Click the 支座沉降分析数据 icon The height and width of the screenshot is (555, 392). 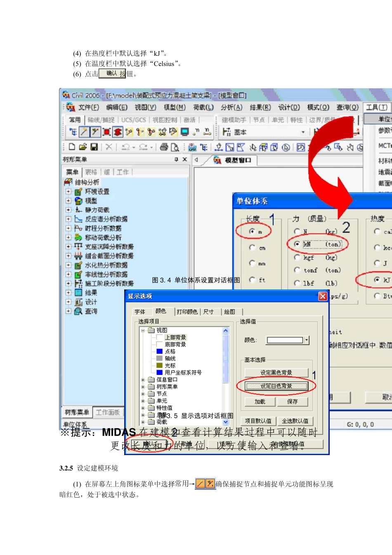tap(78, 247)
